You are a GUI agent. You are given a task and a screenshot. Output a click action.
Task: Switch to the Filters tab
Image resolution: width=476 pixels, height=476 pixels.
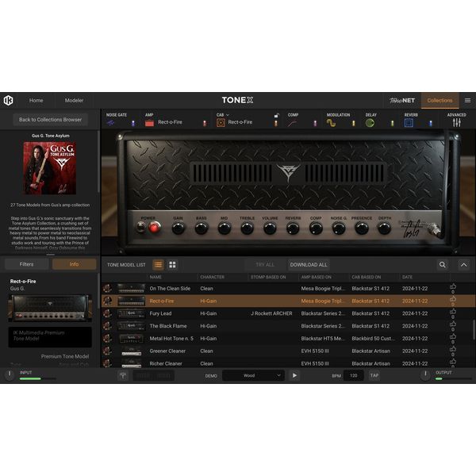(x=27, y=264)
